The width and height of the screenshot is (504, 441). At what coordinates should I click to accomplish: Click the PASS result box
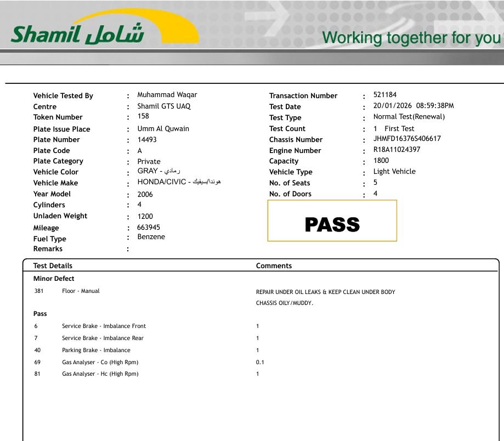tap(332, 221)
